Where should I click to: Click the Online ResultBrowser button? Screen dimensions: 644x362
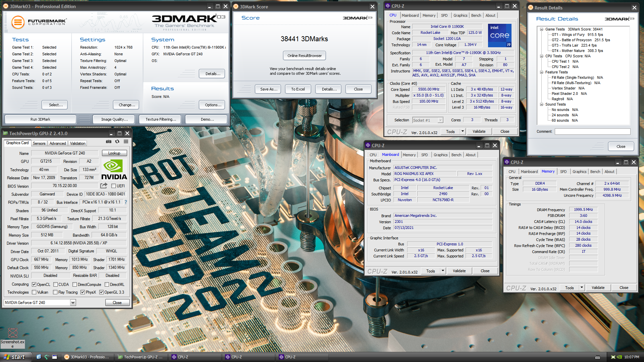click(x=304, y=56)
